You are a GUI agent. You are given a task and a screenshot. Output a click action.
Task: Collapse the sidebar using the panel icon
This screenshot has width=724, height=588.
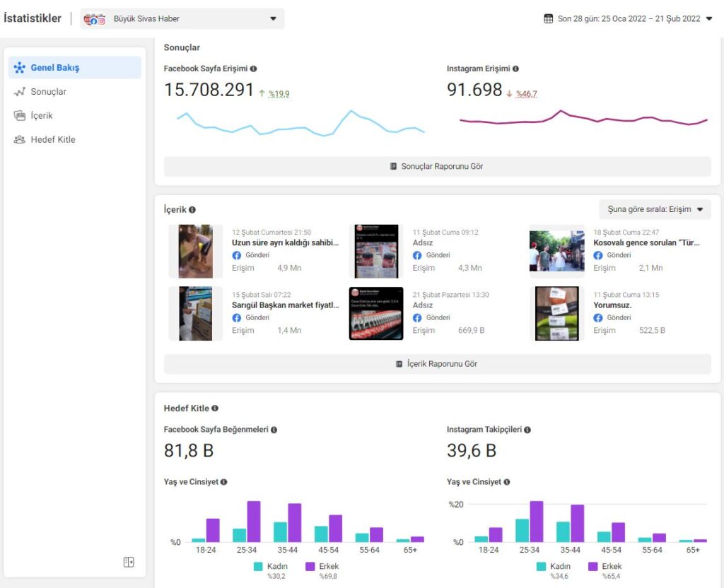(x=129, y=563)
